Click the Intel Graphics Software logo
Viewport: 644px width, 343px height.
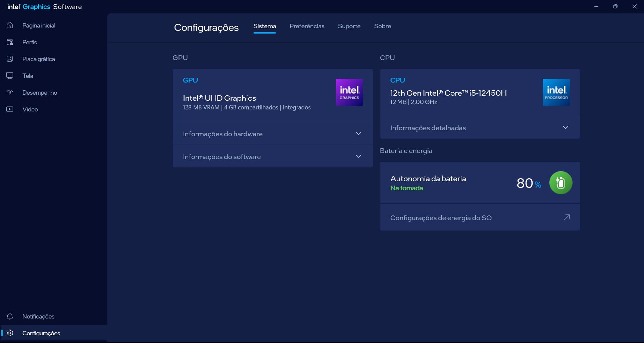click(44, 7)
